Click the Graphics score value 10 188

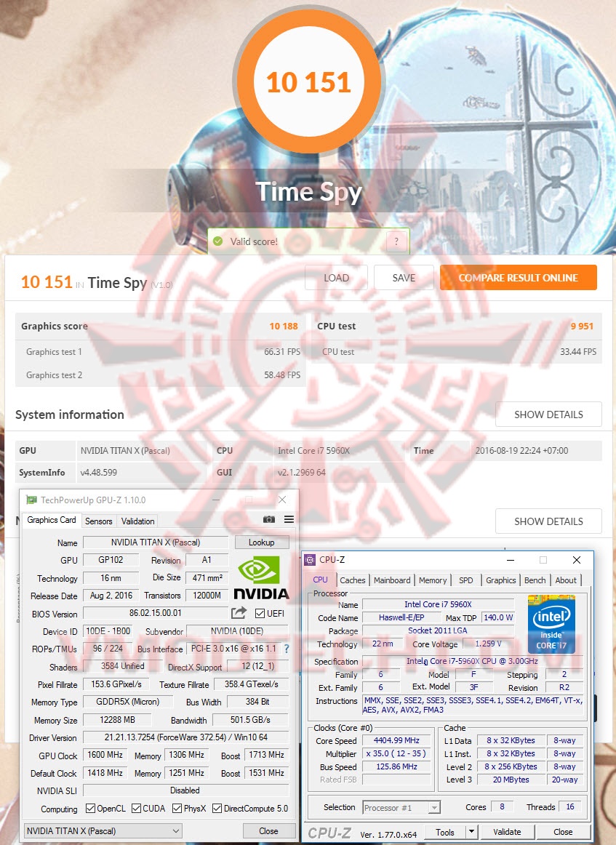click(x=284, y=326)
